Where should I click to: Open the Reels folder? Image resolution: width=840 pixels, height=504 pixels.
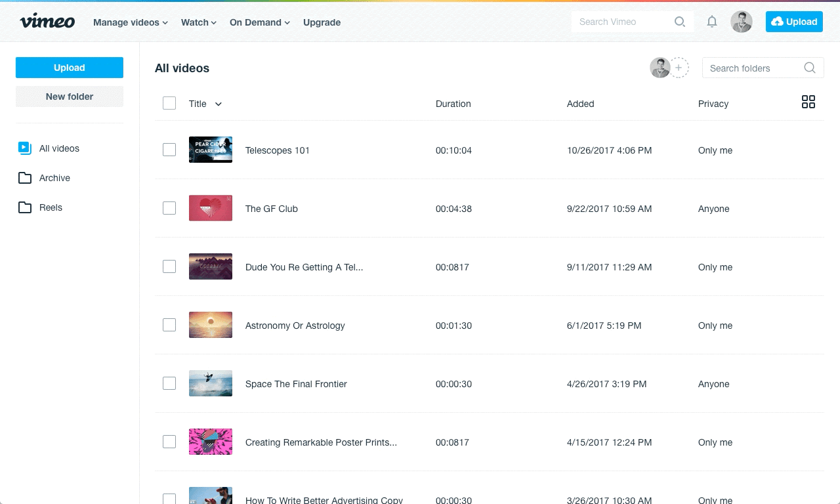[x=51, y=207]
